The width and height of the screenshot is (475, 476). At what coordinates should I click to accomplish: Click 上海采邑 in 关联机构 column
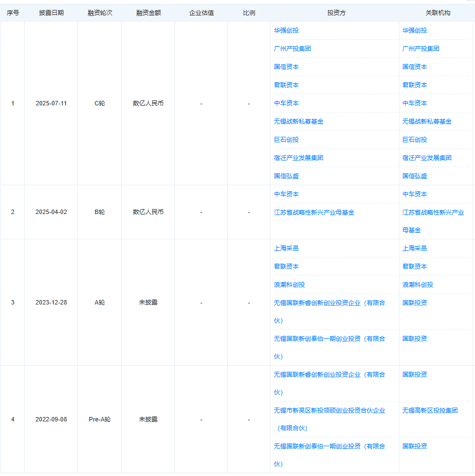point(414,248)
